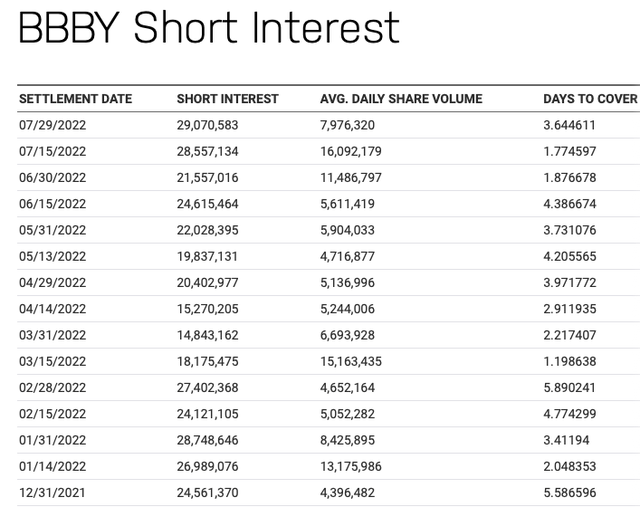Select the 04/14/2022 settlement date cell
Screen dimensions: 640x507
pos(53,308)
